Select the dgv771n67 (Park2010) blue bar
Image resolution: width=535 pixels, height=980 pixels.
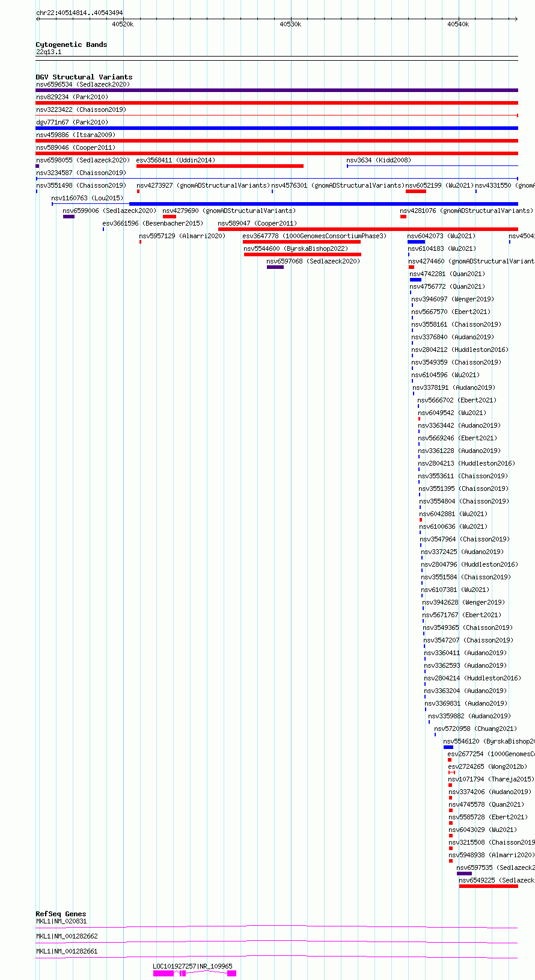277,128
